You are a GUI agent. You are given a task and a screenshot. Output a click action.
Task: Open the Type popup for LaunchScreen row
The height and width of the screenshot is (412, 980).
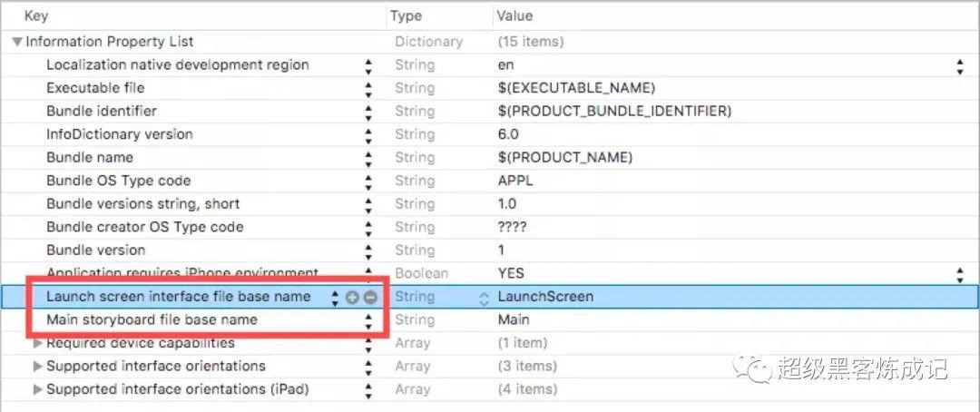pyautogui.click(x=485, y=297)
